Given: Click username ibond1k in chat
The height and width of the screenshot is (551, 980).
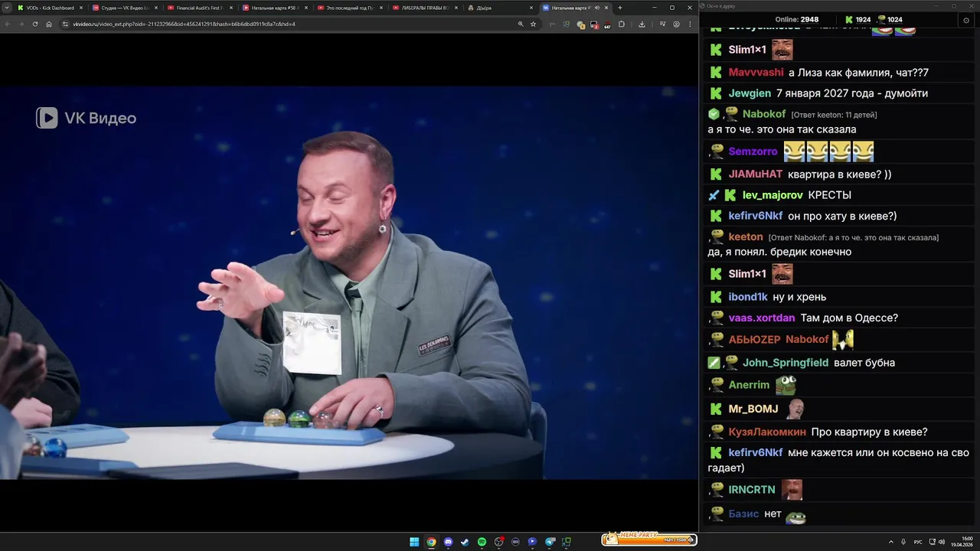Looking at the screenshot, I should tap(748, 297).
